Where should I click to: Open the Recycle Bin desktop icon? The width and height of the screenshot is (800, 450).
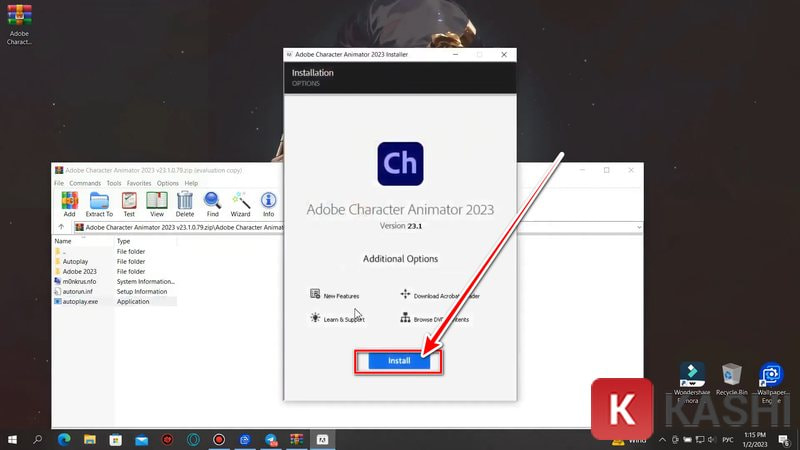coord(732,380)
